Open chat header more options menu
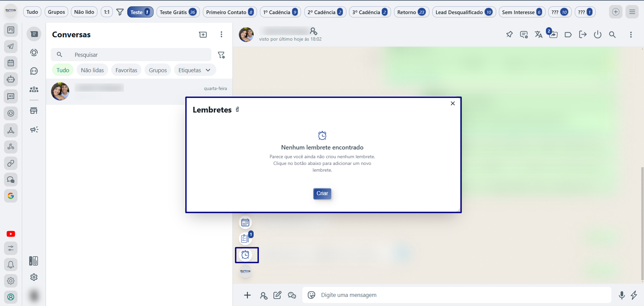Screen dimensions: 644x306 pyautogui.click(x=631, y=35)
